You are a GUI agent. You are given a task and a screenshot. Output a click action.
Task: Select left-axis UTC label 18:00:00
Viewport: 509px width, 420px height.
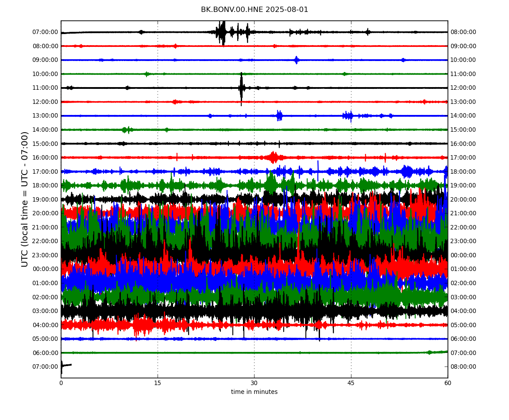46,186
